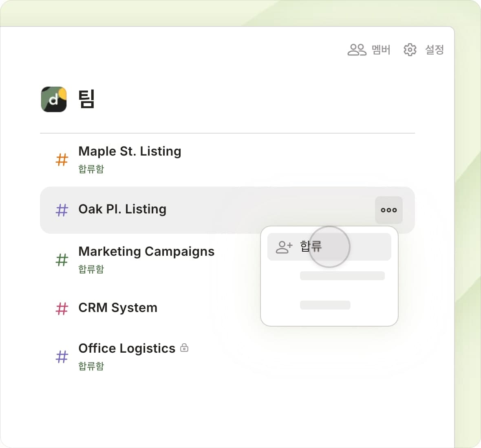Open the 멤버 members page
Image resolution: width=481 pixels, height=448 pixels.
click(381, 50)
